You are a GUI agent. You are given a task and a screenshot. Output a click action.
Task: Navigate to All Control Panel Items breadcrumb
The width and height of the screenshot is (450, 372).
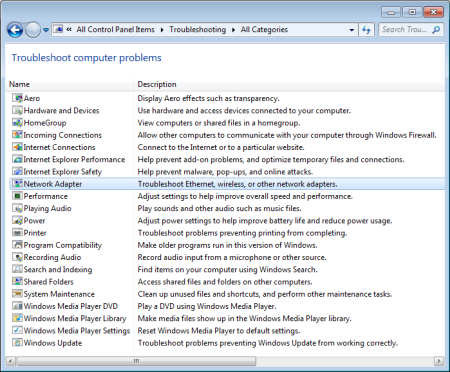click(115, 29)
